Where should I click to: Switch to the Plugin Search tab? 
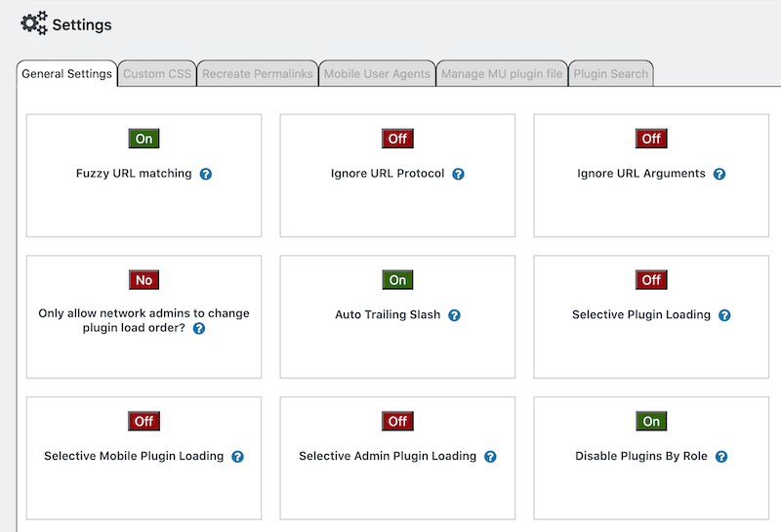click(611, 74)
